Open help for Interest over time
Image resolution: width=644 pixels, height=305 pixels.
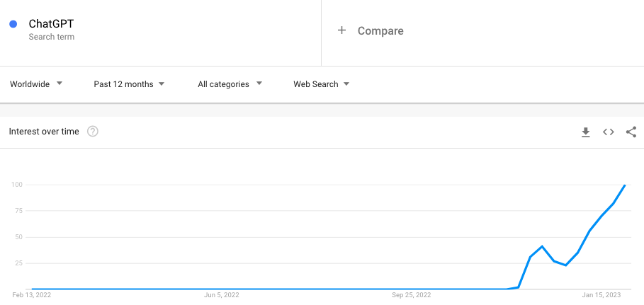[93, 132]
